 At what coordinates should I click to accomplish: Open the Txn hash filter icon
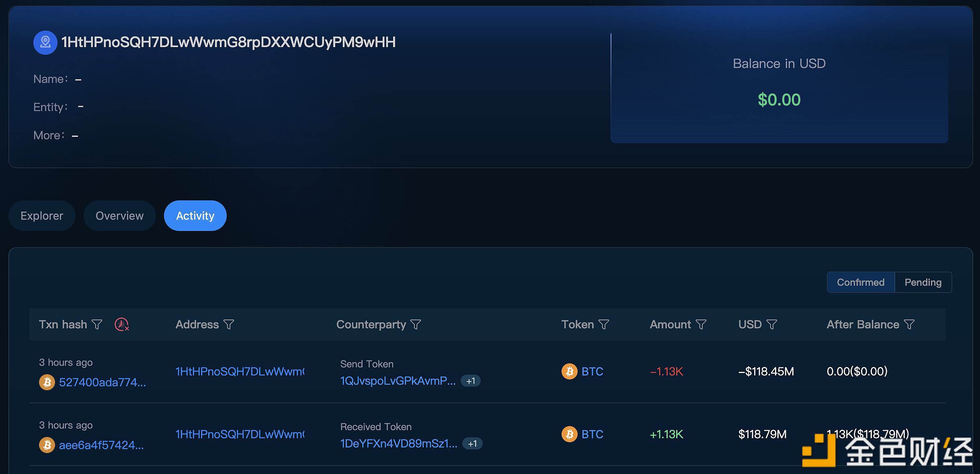(97, 324)
